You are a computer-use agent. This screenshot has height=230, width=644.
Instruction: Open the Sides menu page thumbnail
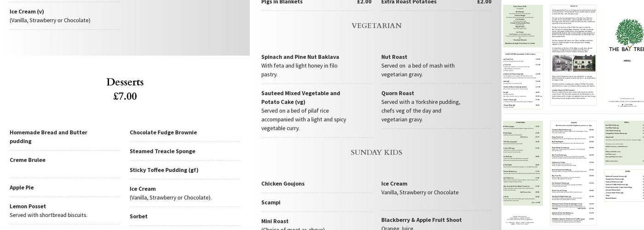(x=624, y=185)
